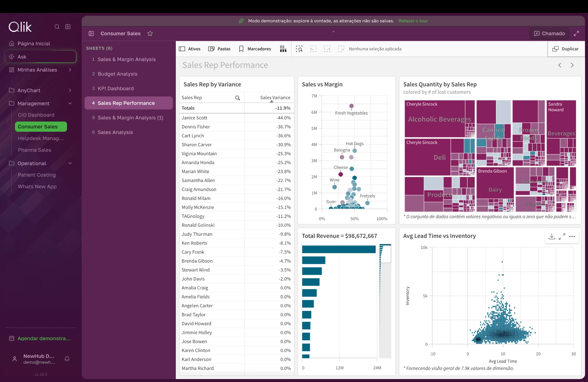Select Sales Analysis sheet
This screenshot has width=588, height=382.
(x=129, y=132)
